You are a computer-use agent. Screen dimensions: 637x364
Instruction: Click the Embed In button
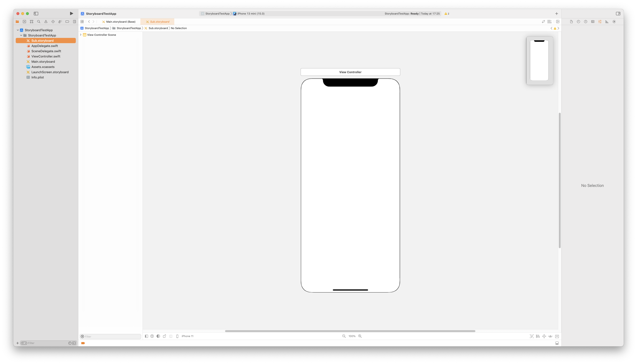tap(557, 336)
